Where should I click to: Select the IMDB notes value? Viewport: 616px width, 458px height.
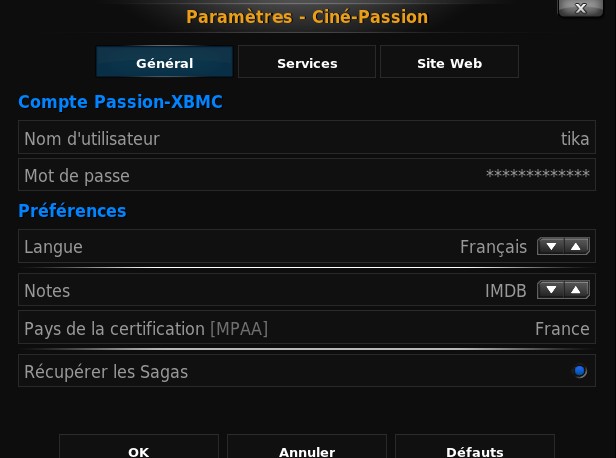click(x=504, y=290)
